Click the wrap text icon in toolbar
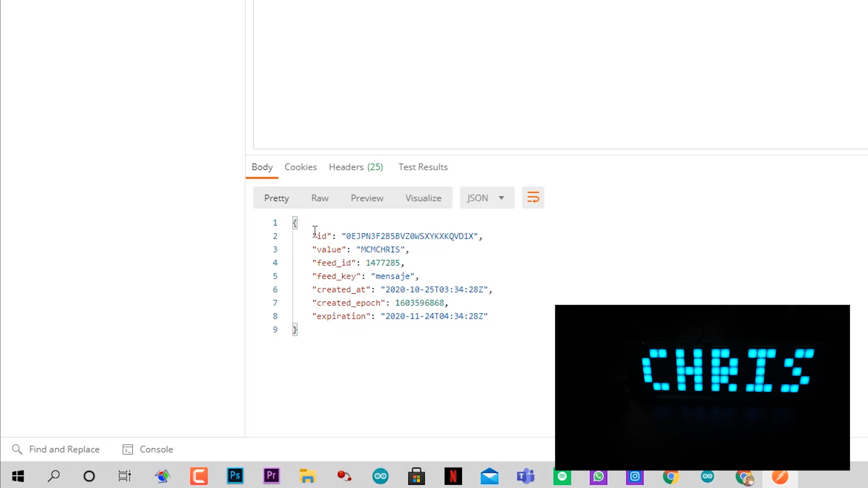Viewport: 868px width, 488px height. (533, 198)
